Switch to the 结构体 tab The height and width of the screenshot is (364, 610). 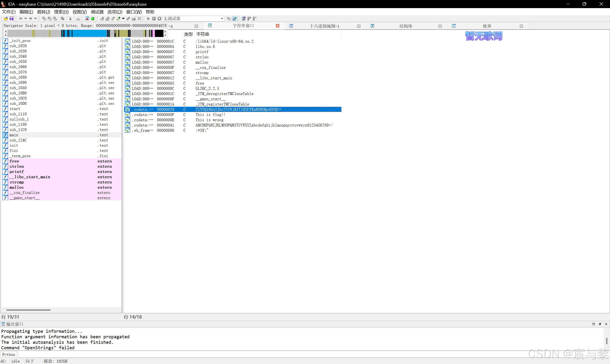click(406, 26)
